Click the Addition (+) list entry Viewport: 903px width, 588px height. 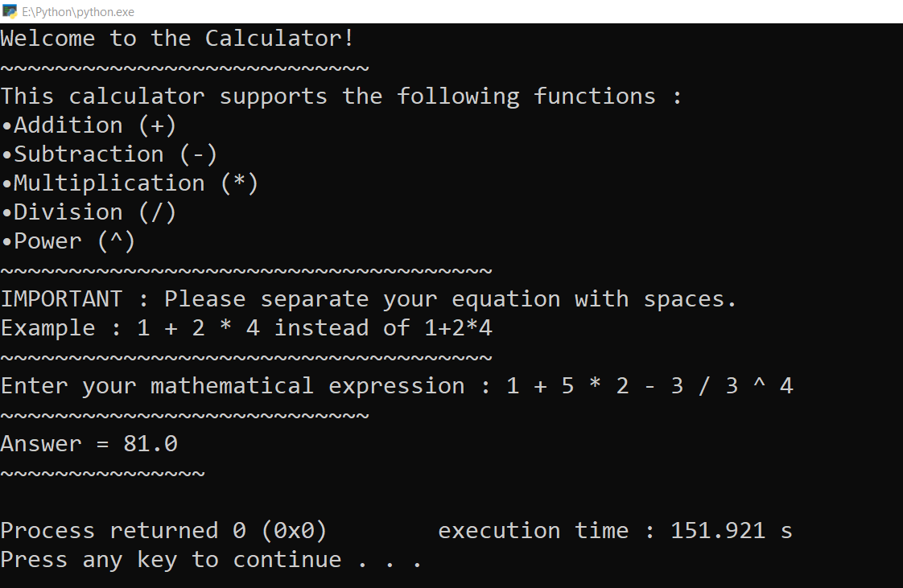click(89, 125)
